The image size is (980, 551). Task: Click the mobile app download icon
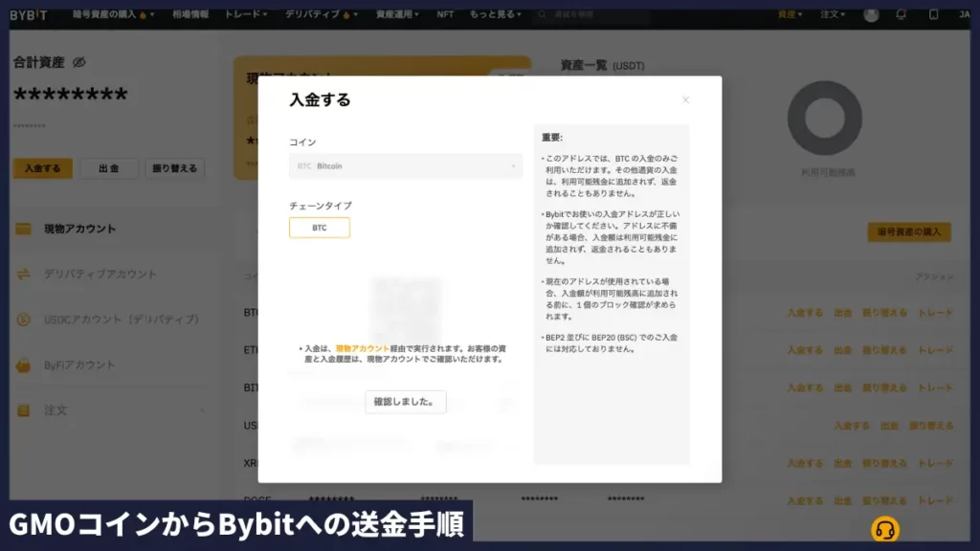pyautogui.click(x=933, y=14)
